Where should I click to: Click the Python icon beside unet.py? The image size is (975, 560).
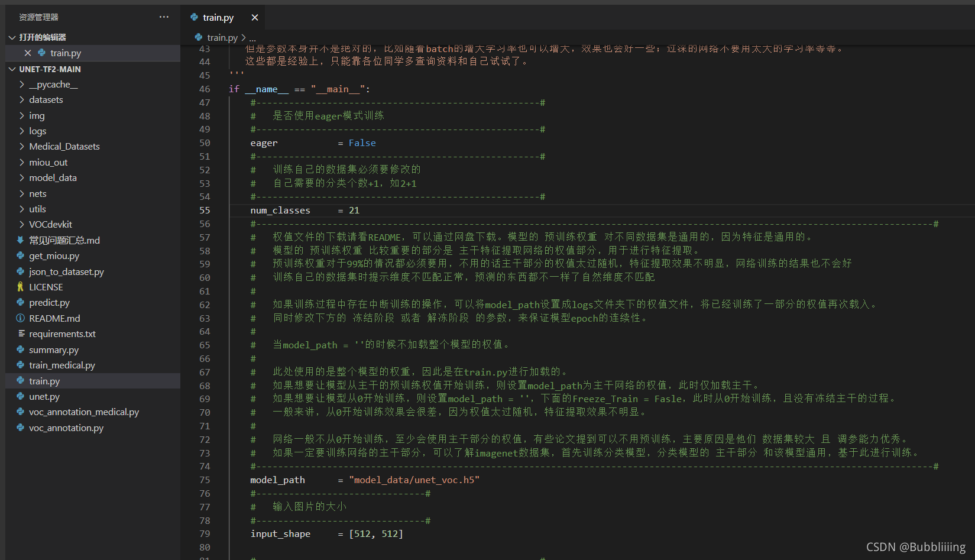coord(21,396)
